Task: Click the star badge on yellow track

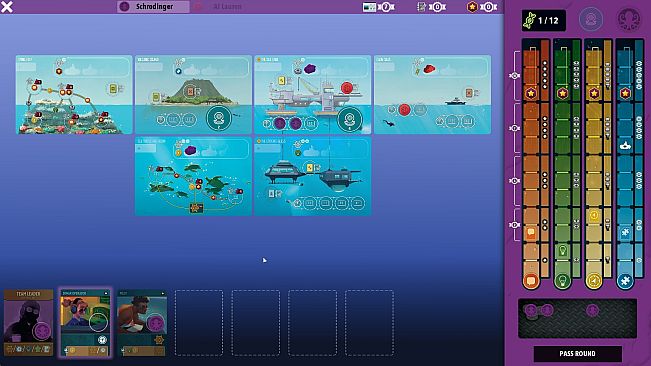Action: tap(594, 93)
